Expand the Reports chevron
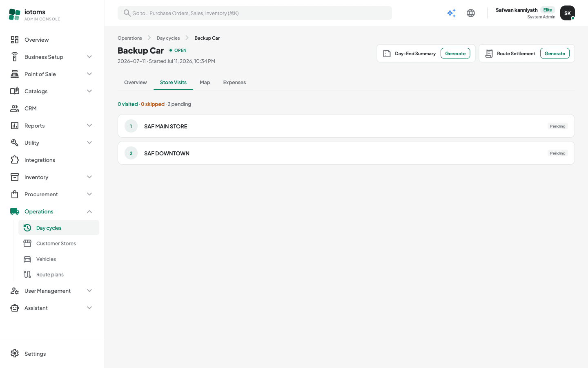Image resolution: width=588 pixels, height=368 pixels. pyautogui.click(x=89, y=126)
